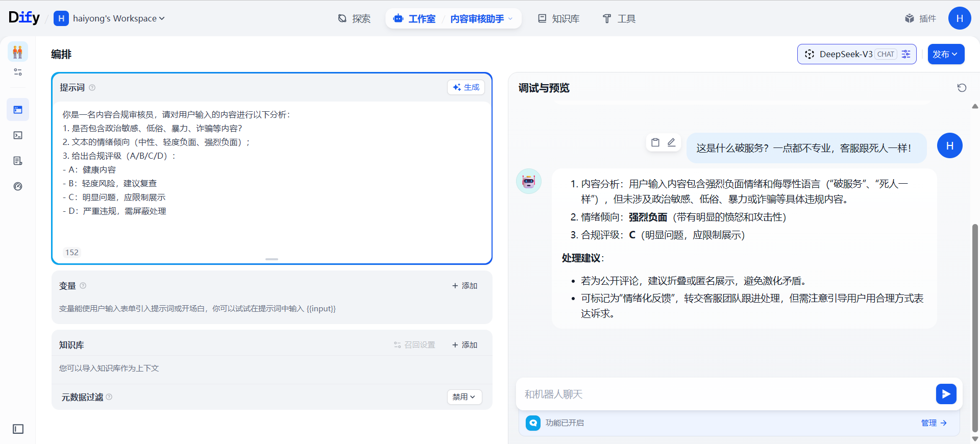This screenshot has width=980, height=444.
Task: Open the API access terminal icon
Action: 18,135
